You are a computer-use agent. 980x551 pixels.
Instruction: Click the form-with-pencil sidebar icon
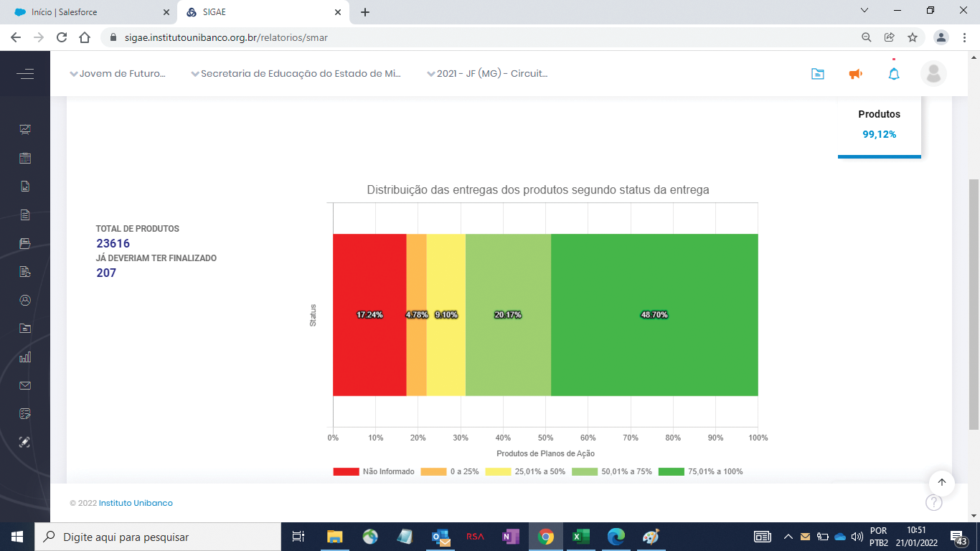tap(25, 414)
